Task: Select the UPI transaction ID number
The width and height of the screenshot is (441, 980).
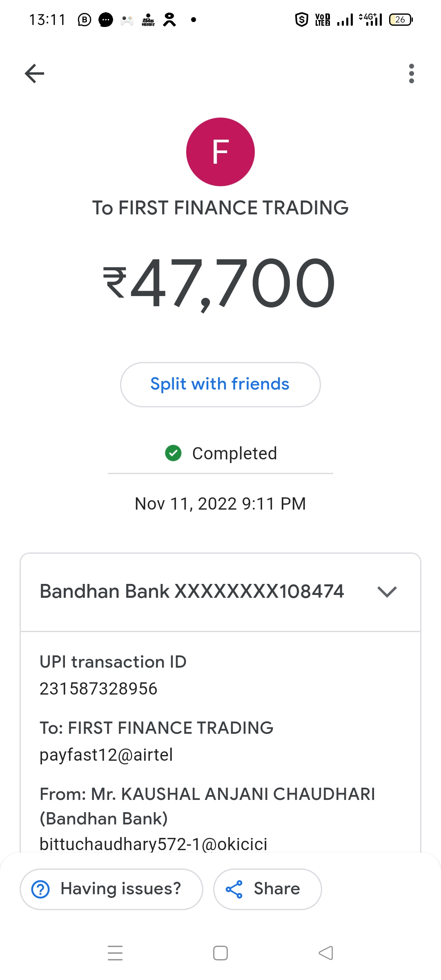Action: [98, 689]
